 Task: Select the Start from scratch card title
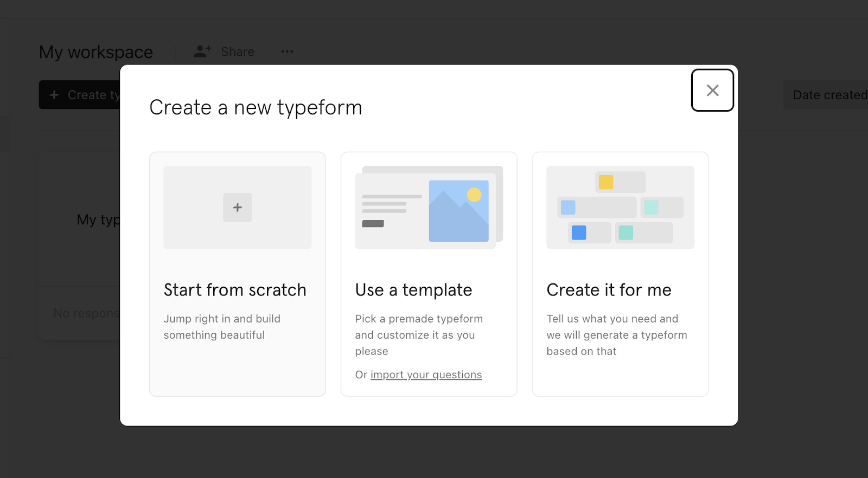pos(235,290)
